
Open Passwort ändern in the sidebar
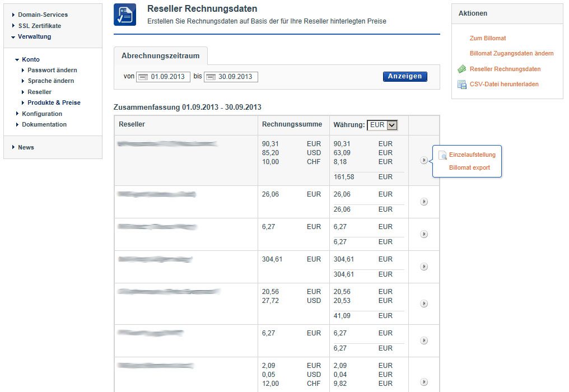pos(52,70)
